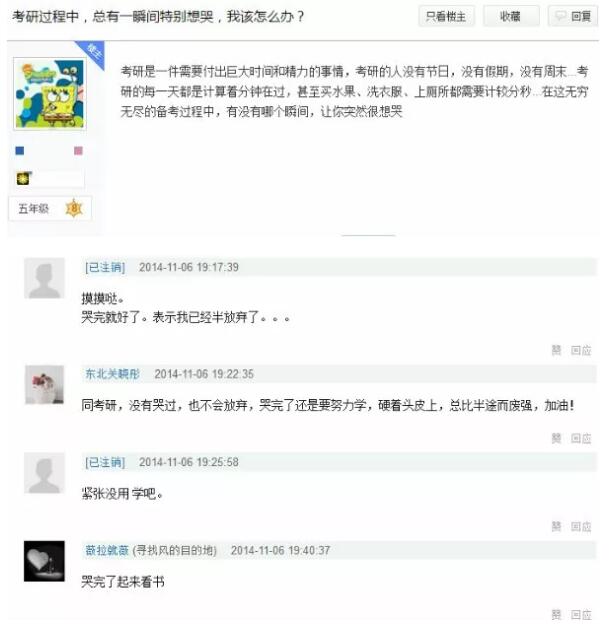Click the star level 8 badge

point(74,209)
